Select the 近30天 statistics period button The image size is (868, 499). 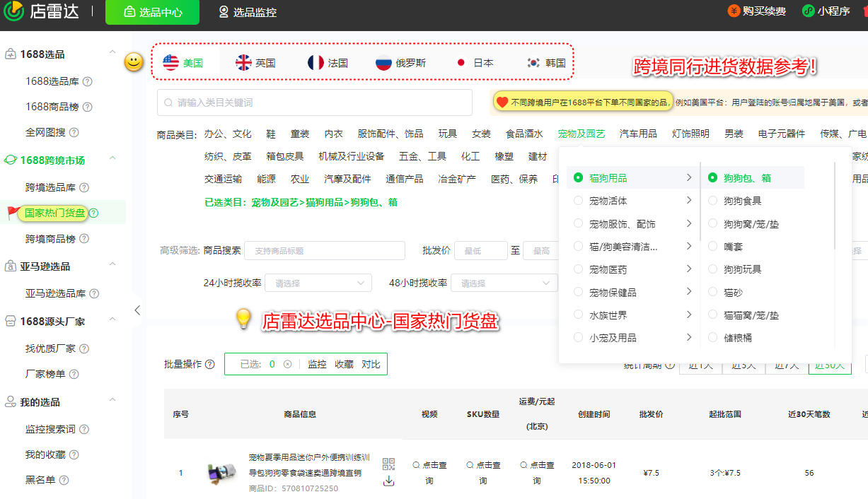pos(829,366)
